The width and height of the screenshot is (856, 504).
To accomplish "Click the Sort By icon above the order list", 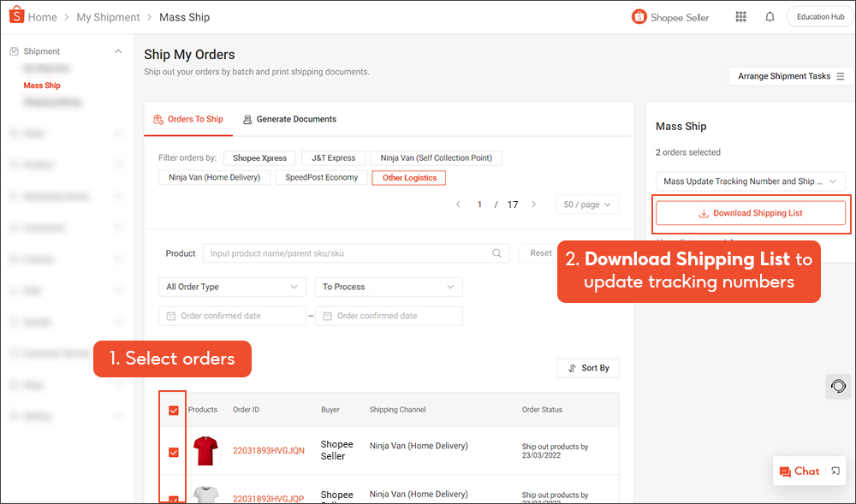I will tap(571, 367).
